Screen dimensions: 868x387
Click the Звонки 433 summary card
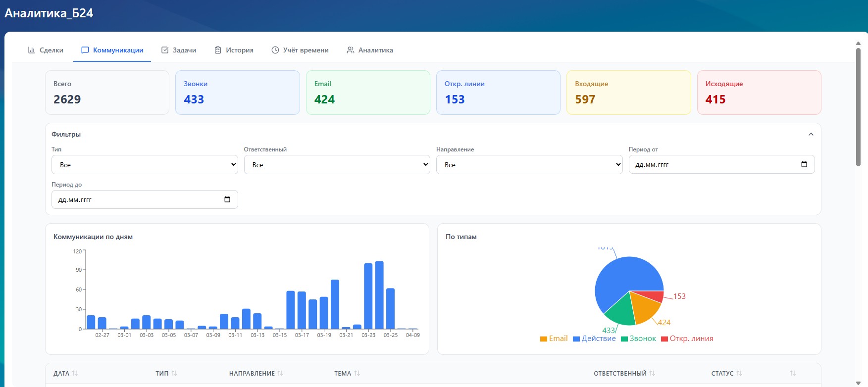pos(238,93)
